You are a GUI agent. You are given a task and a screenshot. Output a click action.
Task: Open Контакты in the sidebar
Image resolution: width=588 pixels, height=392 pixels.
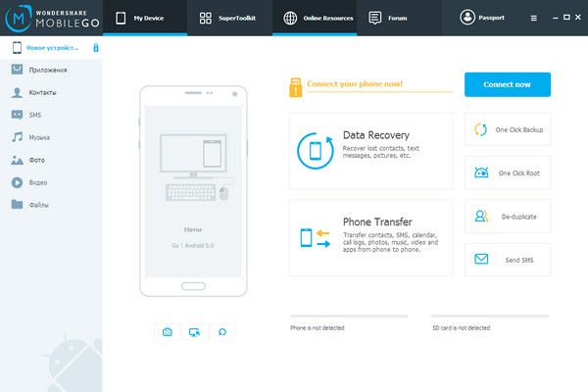(x=51, y=92)
